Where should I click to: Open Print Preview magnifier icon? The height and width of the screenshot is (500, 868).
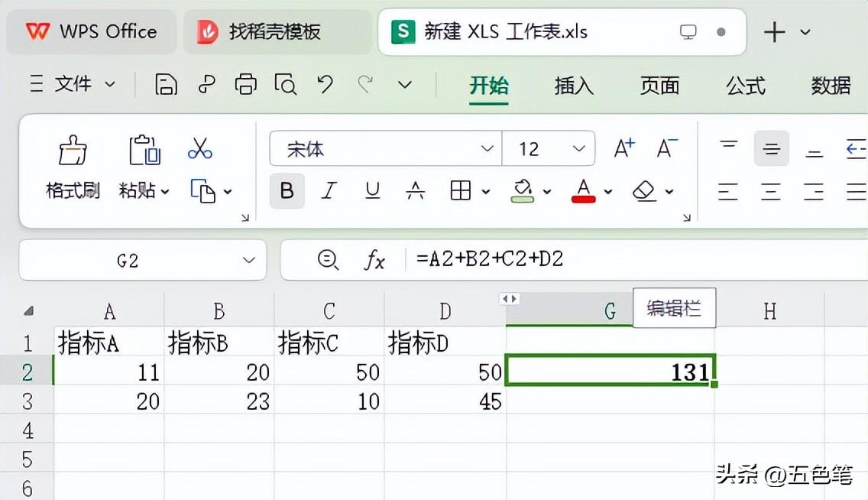click(x=286, y=85)
